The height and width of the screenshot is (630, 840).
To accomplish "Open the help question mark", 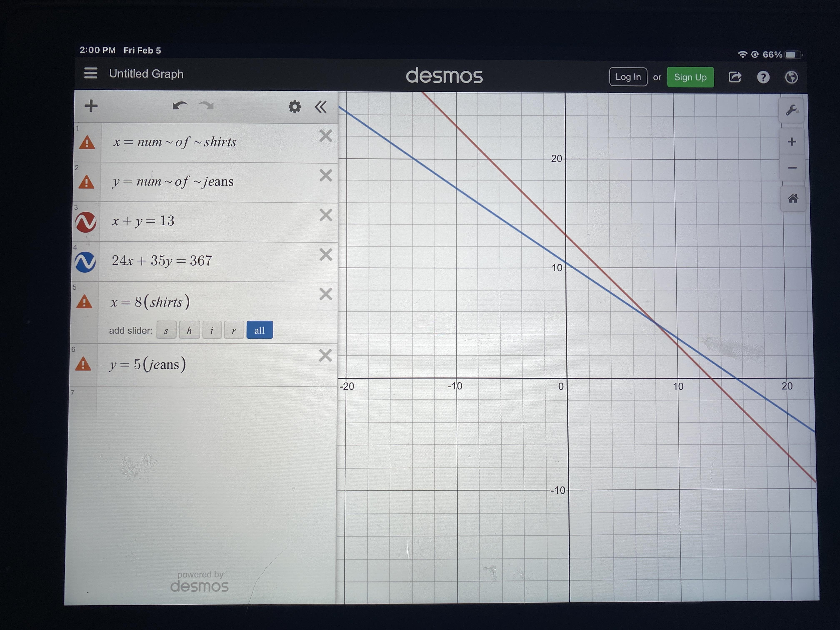I will tap(763, 77).
